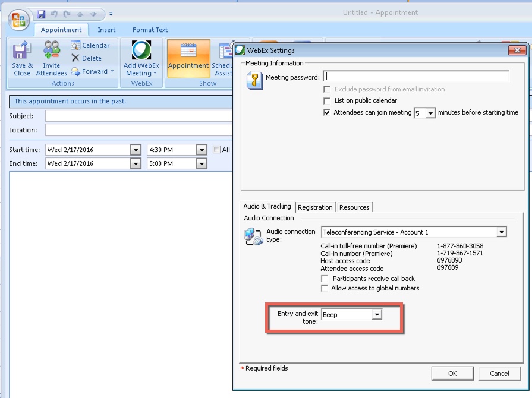
Task: Open the Calendar button in Actions group
Action: pyautogui.click(x=90, y=45)
